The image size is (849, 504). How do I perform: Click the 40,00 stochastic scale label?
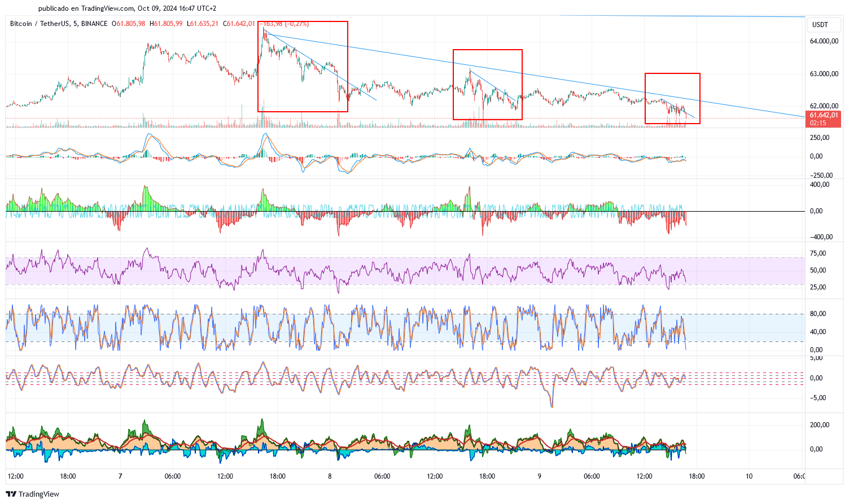coord(818,332)
